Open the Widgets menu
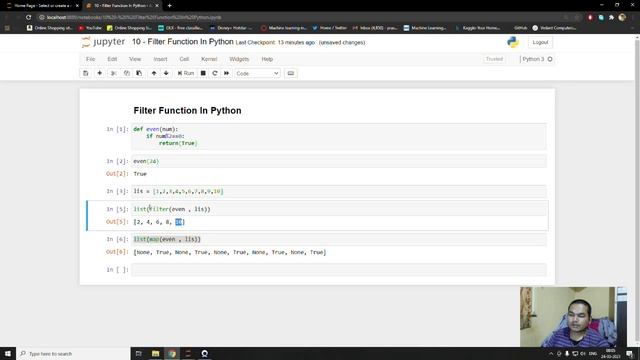 tap(239, 59)
